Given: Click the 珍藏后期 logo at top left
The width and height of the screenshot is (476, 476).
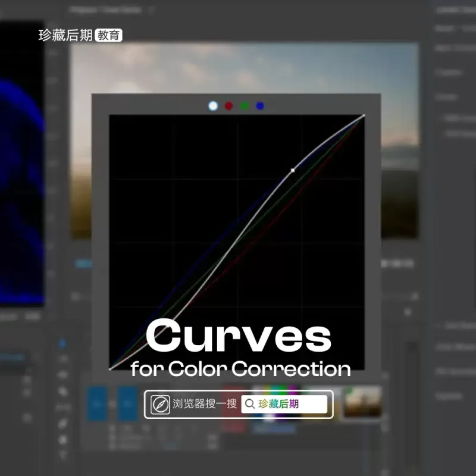Looking at the screenshot, I should coord(65,36).
